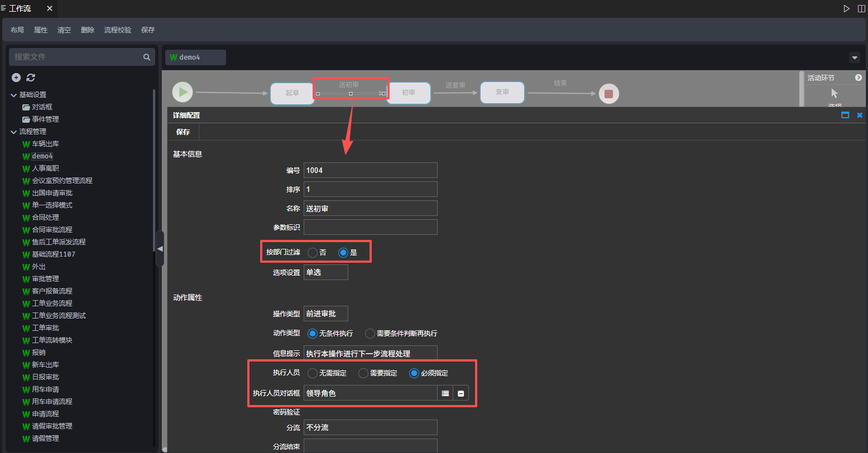This screenshot has height=453, width=868.
Task: Click the run triangle icon at top right
Action: [x=847, y=8]
